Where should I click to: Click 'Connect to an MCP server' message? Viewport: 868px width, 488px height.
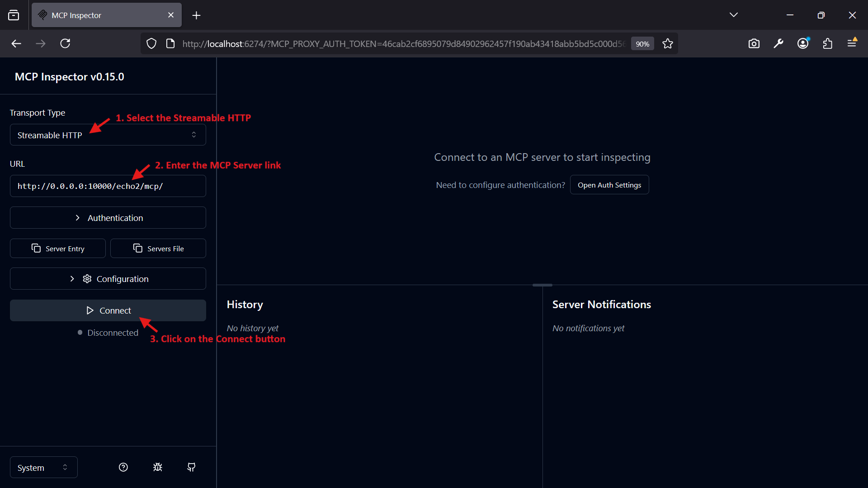point(542,157)
